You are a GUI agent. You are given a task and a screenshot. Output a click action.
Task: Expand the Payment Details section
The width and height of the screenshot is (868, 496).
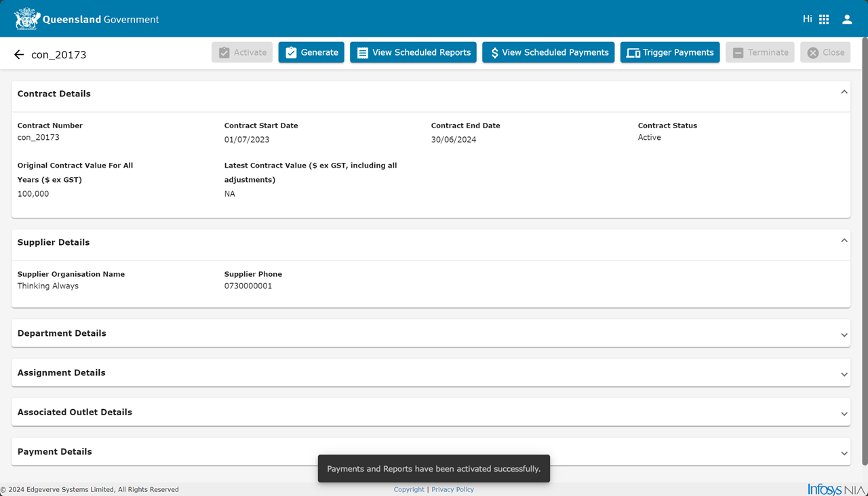(x=844, y=453)
